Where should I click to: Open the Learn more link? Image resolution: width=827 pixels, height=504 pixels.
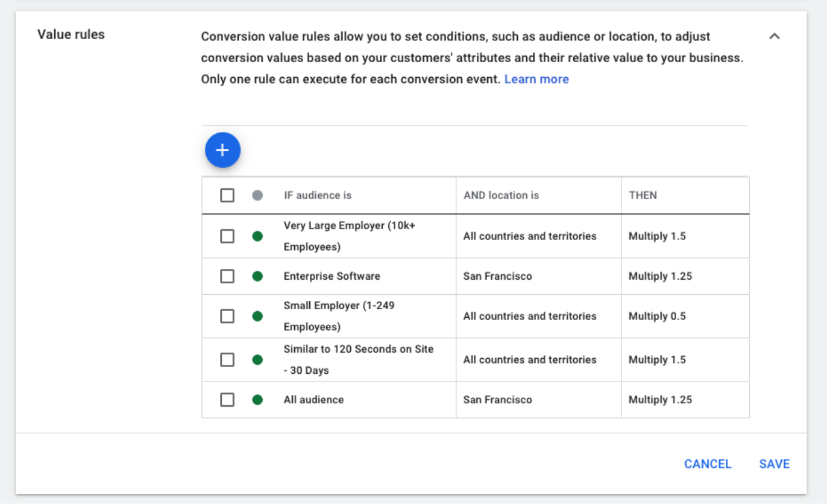point(536,79)
